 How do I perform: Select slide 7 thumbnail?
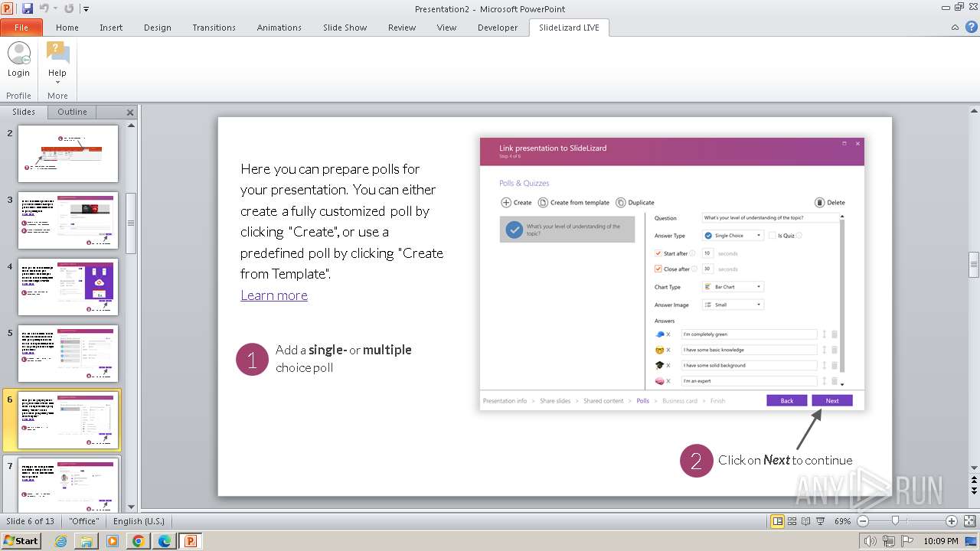68,484
